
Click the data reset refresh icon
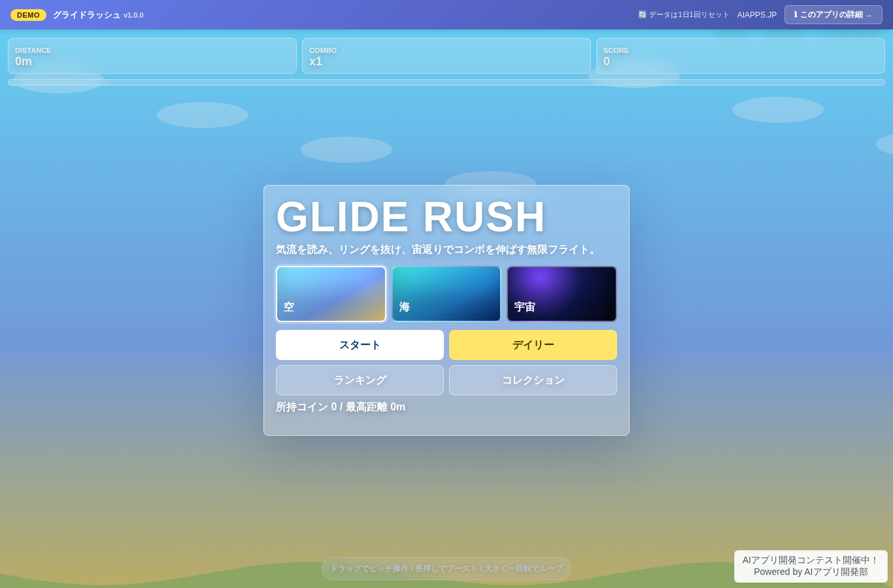(x=642, y=14)
